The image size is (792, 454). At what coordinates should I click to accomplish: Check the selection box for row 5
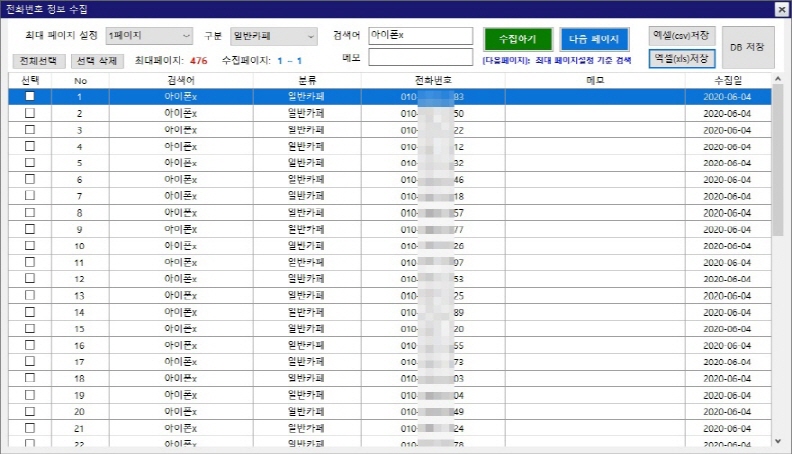pyautogui.click(x=30, y=163)
